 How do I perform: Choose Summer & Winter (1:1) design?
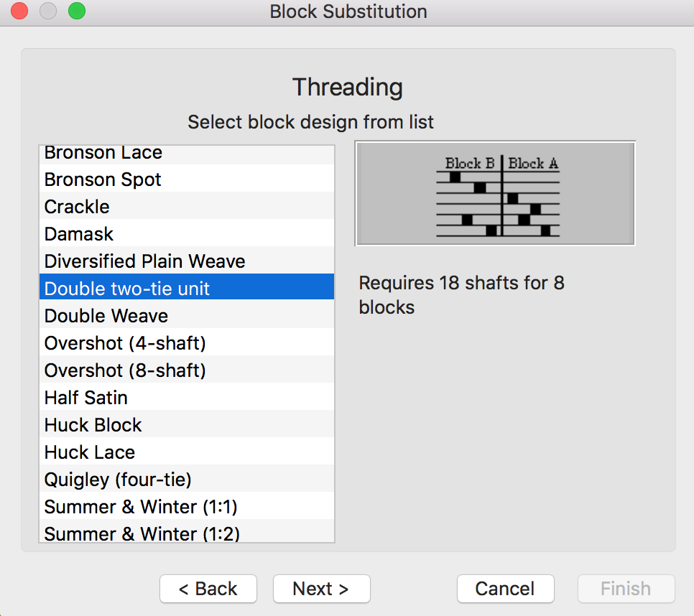click(141, 507)
